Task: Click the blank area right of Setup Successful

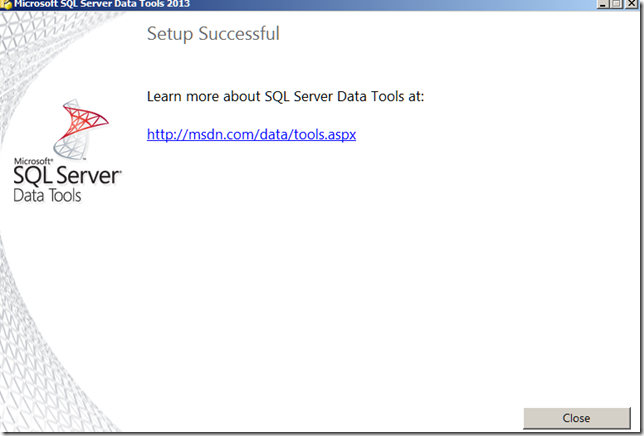Action: (450, 34)
